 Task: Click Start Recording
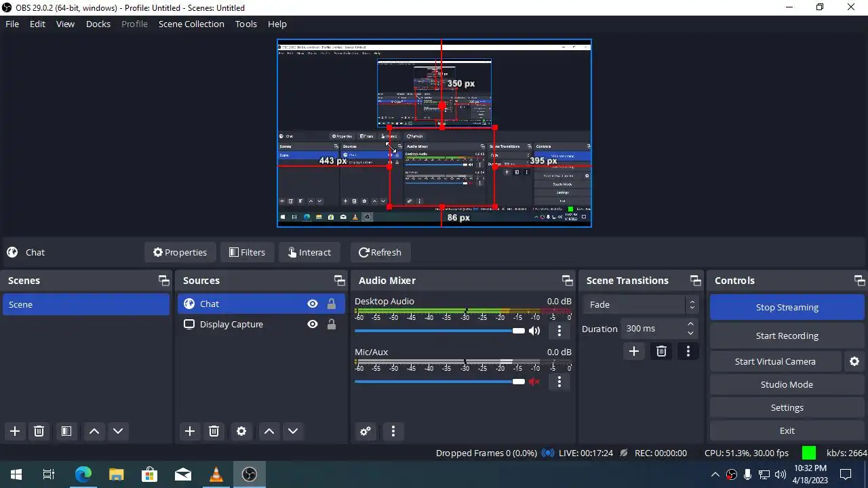point(787,335)
